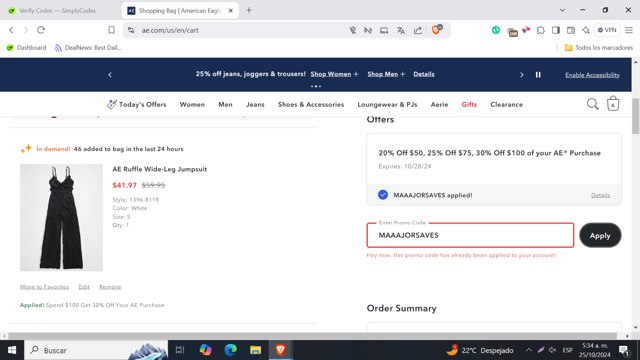The width and height of the screenshot is (640, 360).
Task: Open the Windows Start menu
Action: (12, 350)
